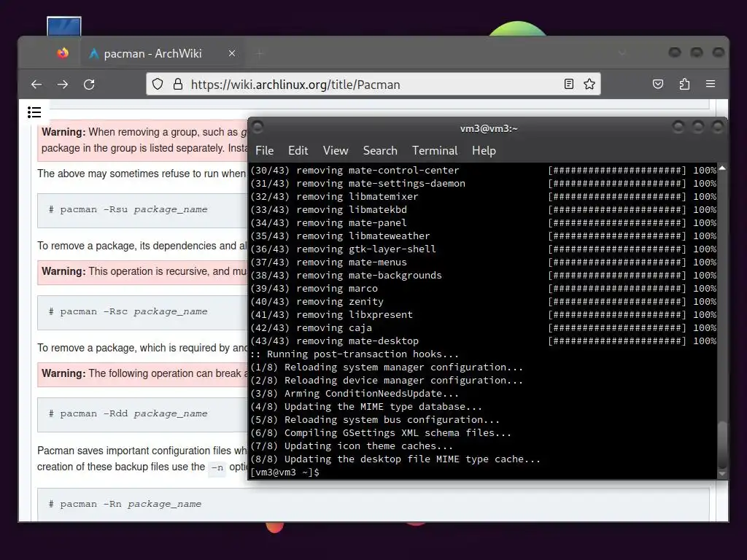Click the terminal prompt line [vm3@vm3 ~]$

point(285,472)
